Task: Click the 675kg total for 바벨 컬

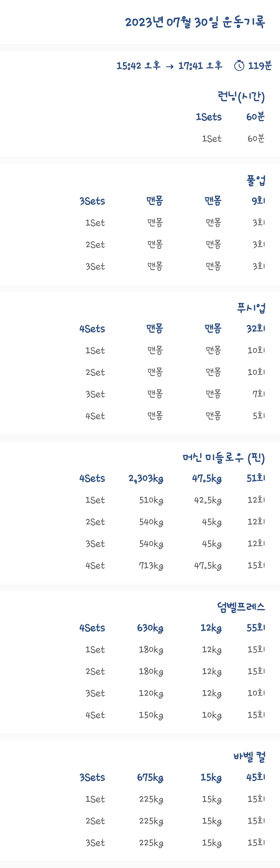Action: coord(150,778)
